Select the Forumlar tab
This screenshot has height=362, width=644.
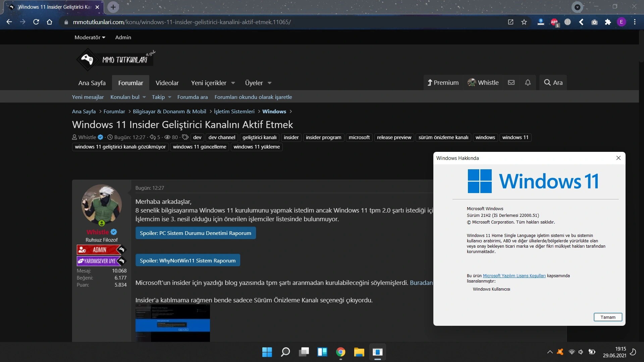[x=130, y=83]
